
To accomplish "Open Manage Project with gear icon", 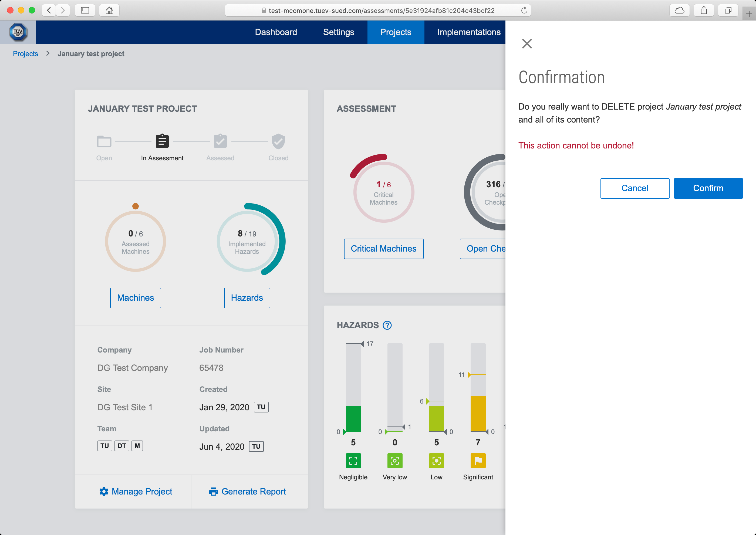I will coord(136,491).
